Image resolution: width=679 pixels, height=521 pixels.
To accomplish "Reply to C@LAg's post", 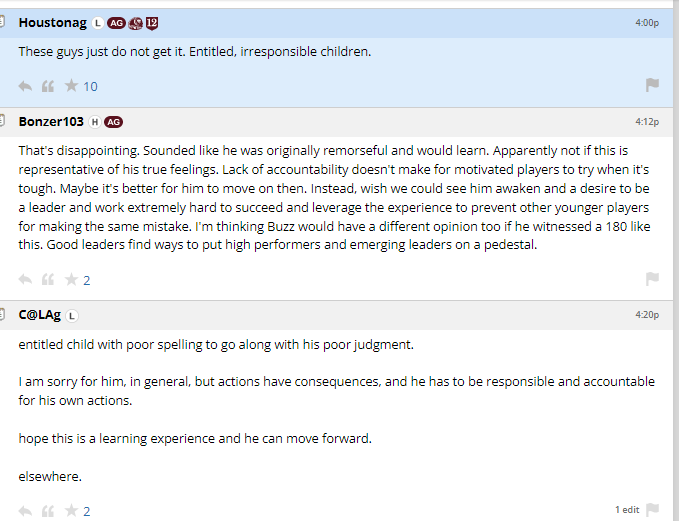I will point(26,511).
